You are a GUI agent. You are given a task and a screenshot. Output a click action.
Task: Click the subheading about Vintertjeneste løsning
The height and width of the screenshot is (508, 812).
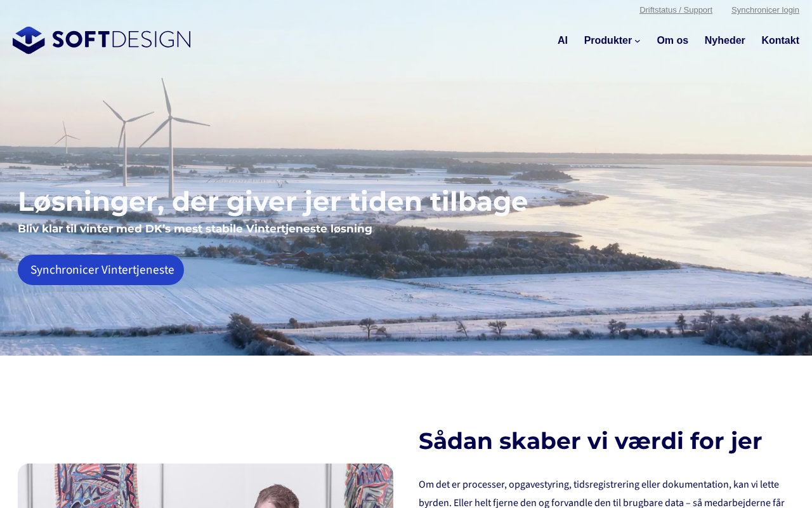pyautogui.click(x=195, y=229)
